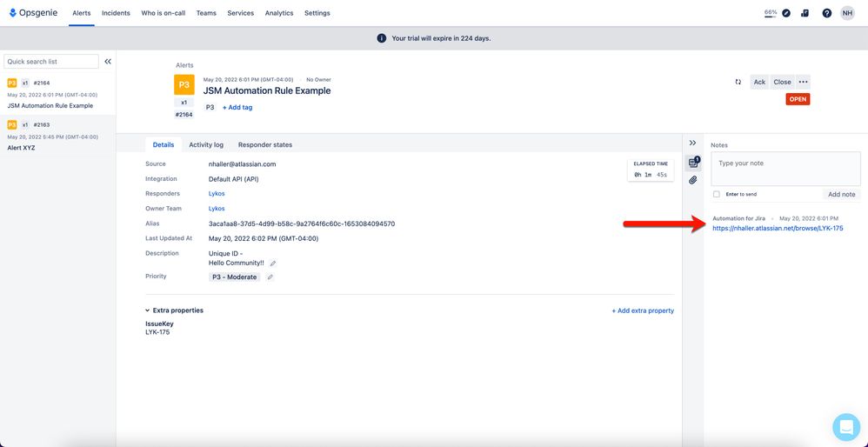Open more actions ellipsis menu
The height and width of the screenshot is (447, 868).
tap(804, 82)
